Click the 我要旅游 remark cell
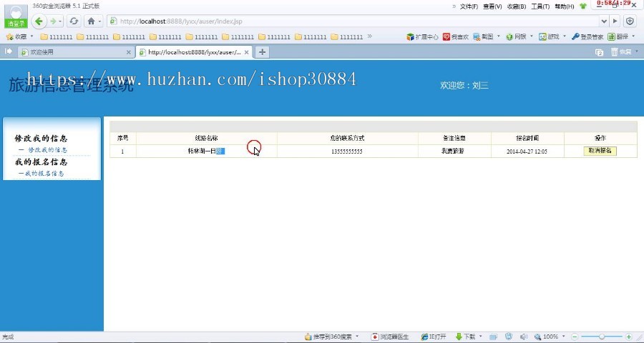The width and height of the screenshot is (644, 343). [453, 151]
